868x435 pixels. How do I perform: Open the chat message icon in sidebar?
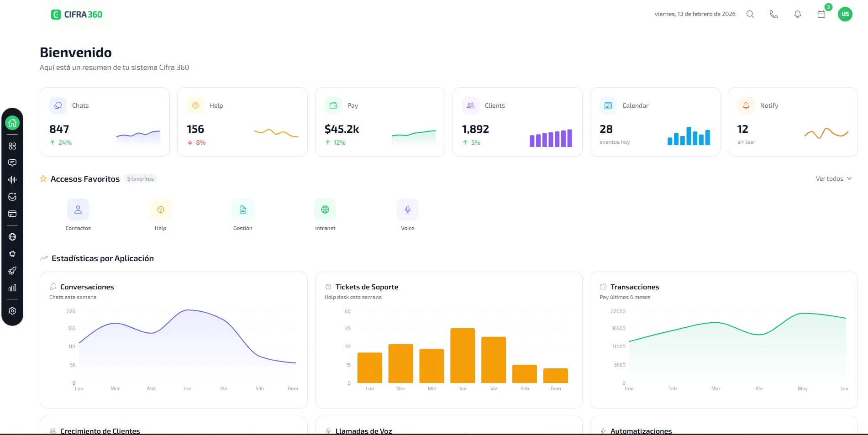(x=12, y=163)
